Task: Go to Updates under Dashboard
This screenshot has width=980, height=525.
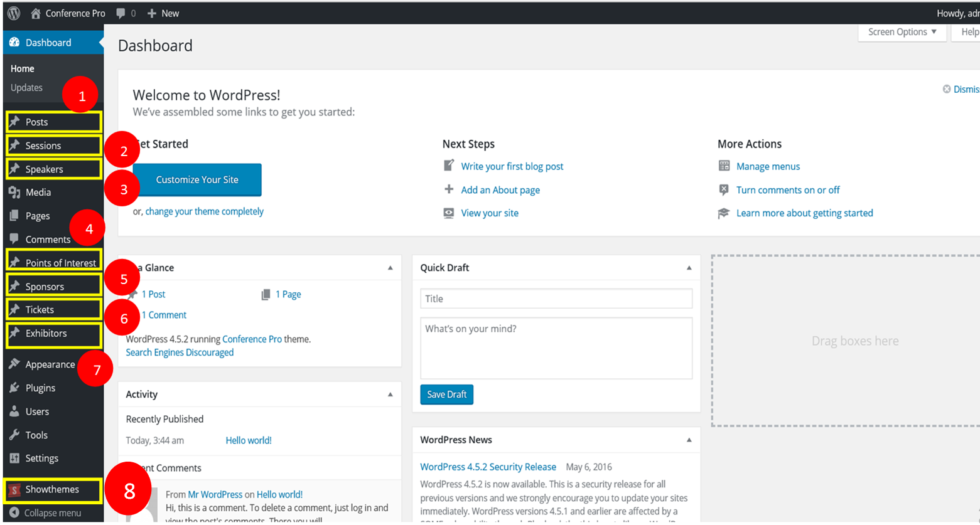Action: (26, 88)
